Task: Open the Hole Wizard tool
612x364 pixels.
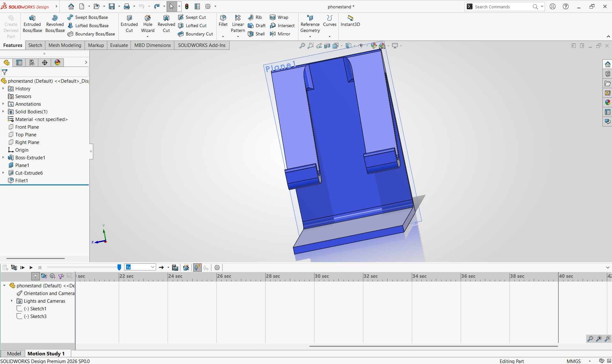Action: 148,24
